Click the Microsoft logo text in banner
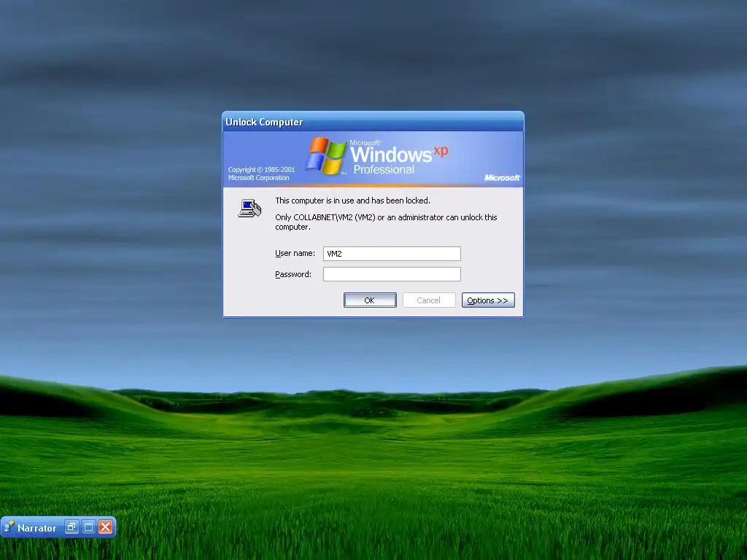This screenshot has height=560, width=747. click(x=502, y=178)
